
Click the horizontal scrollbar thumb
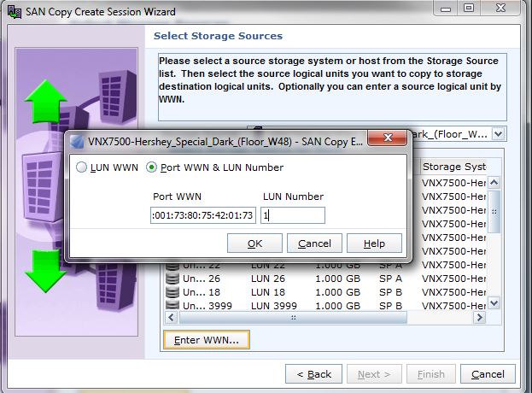[293, 318]
